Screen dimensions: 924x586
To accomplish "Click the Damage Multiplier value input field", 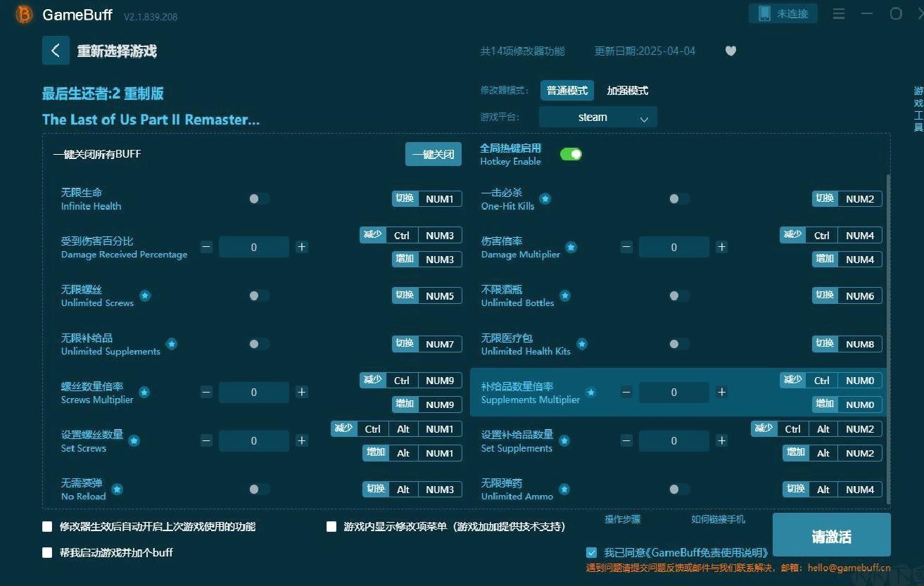I will click(674, 248).
